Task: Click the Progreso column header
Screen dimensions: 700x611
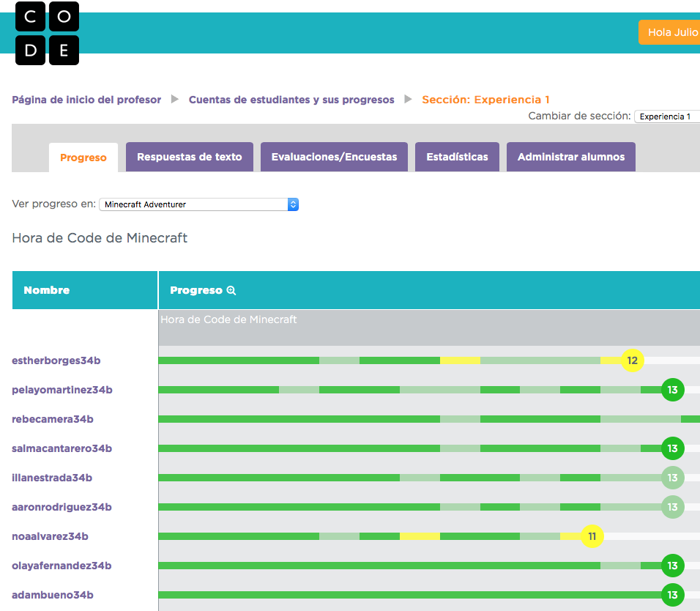Action: 429,290
